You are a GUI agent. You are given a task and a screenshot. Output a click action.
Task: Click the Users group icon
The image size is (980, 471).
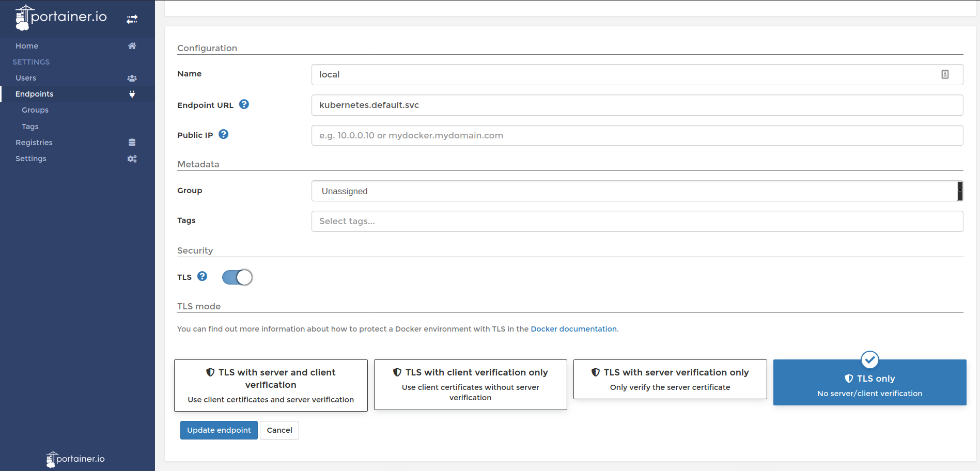pos(132,78)
